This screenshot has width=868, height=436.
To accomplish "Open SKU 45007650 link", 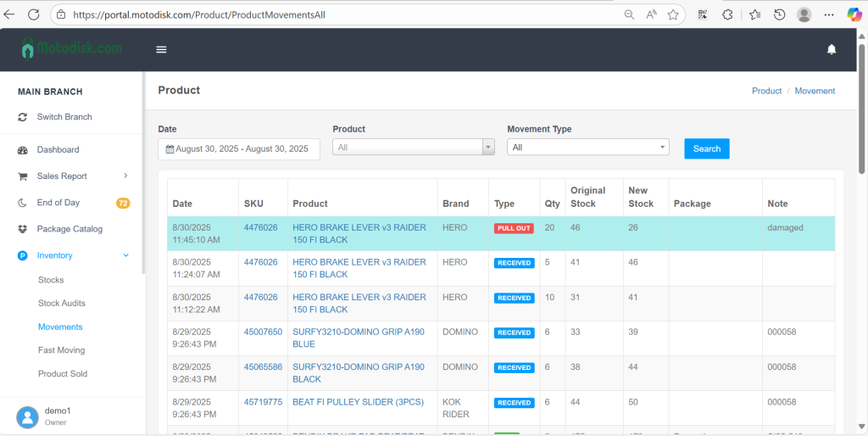I will coord(263,333).
